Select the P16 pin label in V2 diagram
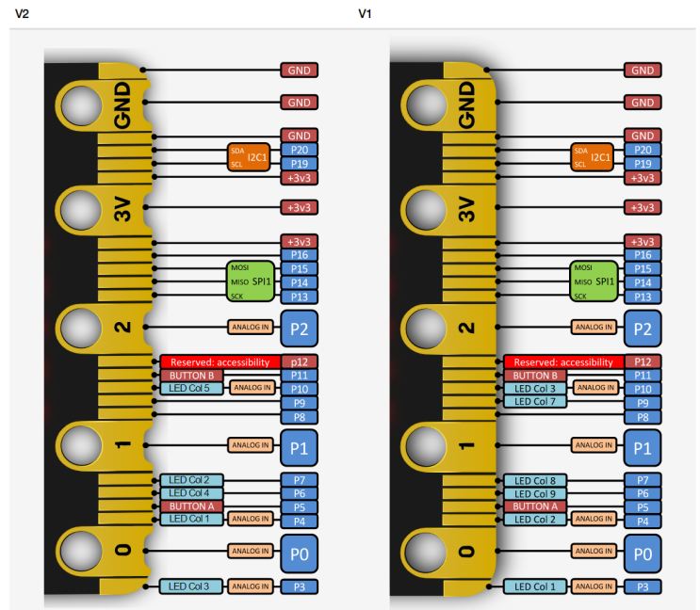 300,255
